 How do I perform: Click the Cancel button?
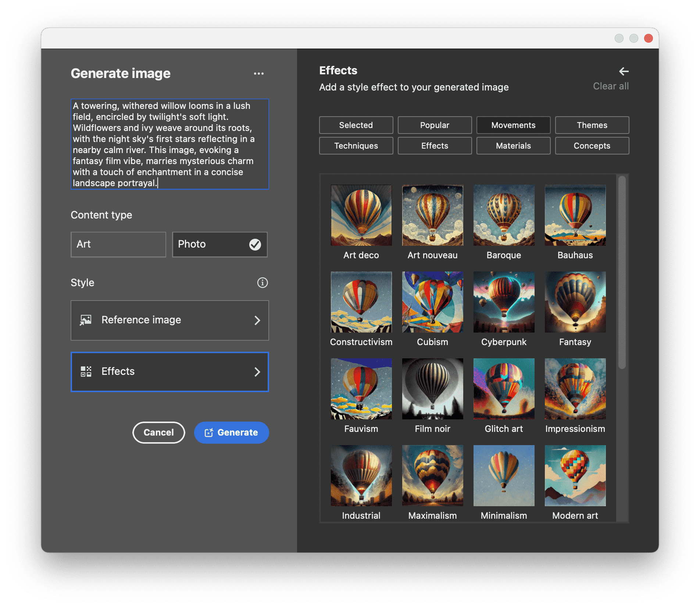[158, 433]
